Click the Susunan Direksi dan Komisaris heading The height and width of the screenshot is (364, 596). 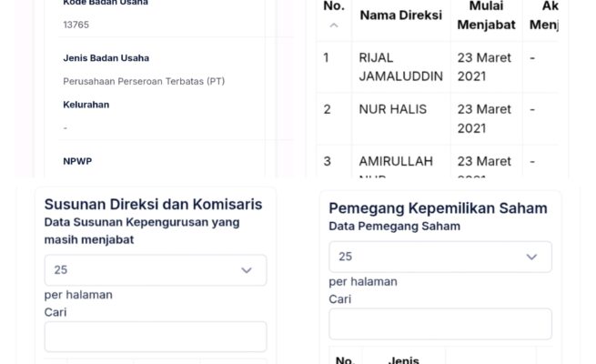153,205
